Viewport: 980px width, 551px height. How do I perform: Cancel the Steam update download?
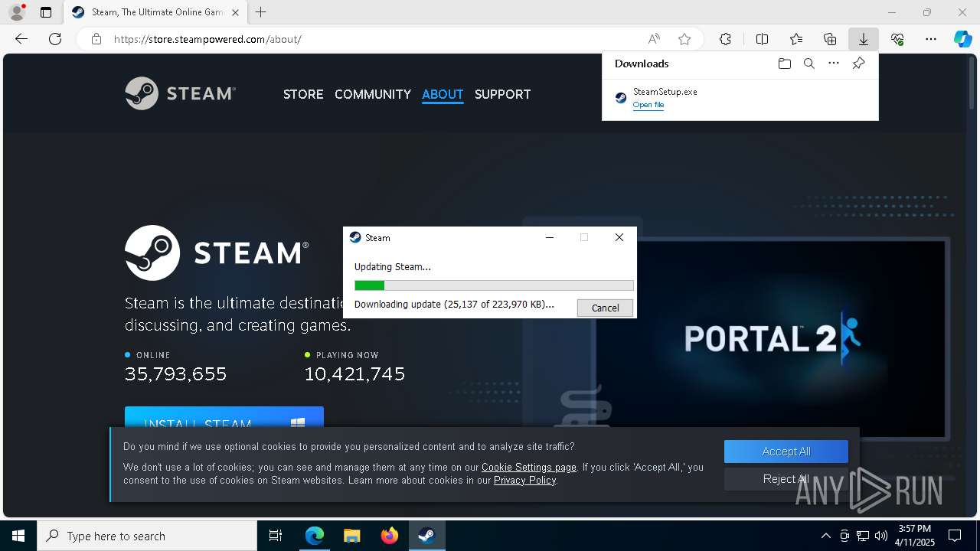pyautogui.click(x=605, y=308)
